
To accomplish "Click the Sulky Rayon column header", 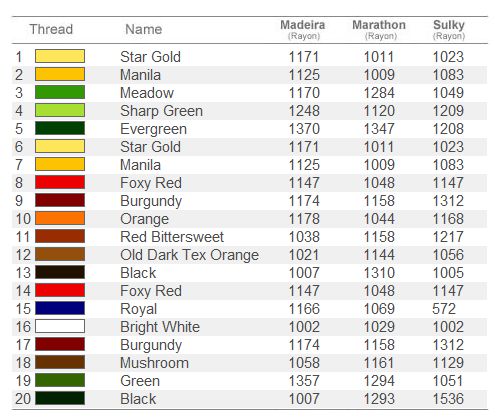I will (449, 30).
